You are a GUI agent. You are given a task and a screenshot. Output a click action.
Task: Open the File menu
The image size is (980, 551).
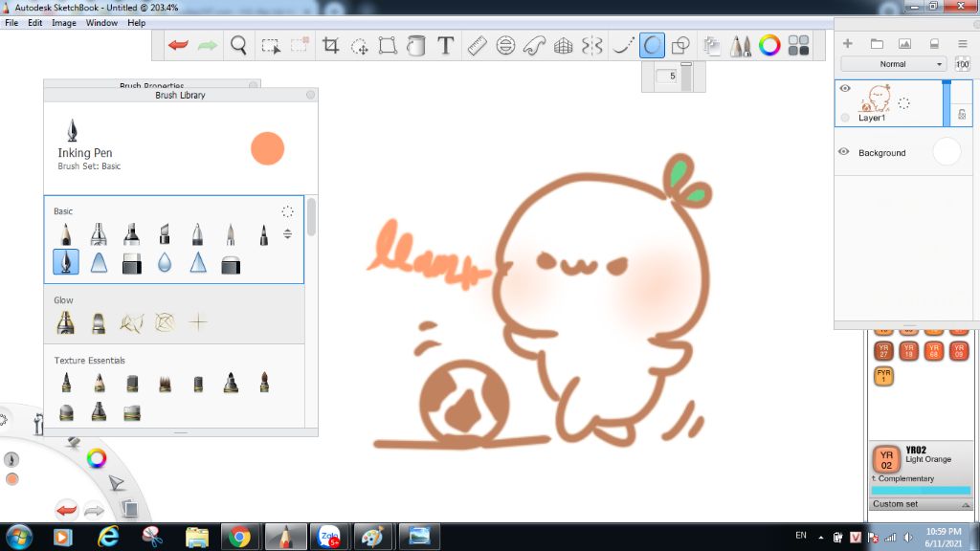pyautogui.click(x=11, y=23)
